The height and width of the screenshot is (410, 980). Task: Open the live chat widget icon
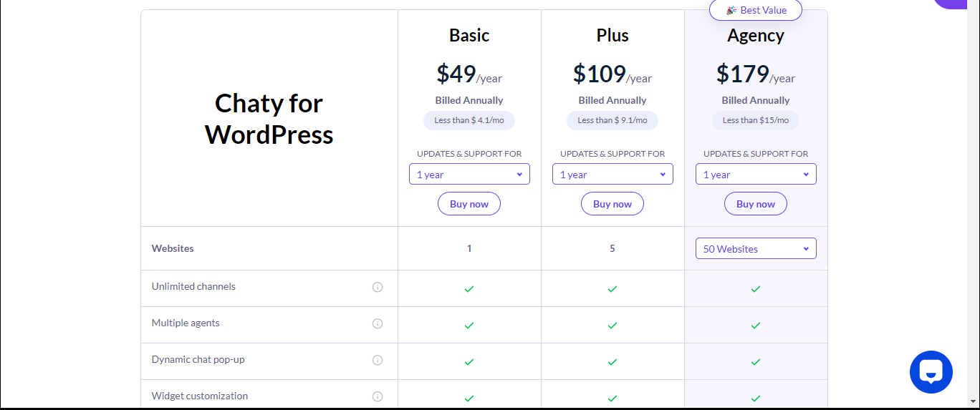(931, 372)
